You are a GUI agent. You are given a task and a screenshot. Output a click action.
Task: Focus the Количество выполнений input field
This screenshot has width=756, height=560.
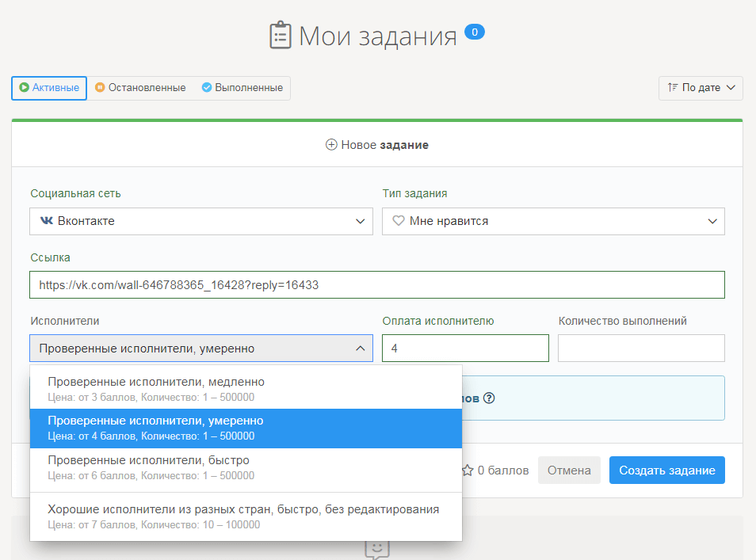[641, 349]
